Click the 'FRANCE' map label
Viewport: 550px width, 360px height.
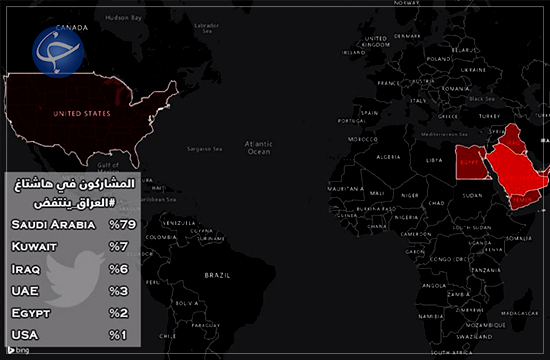pyautogui.click(x=389, y=84)
